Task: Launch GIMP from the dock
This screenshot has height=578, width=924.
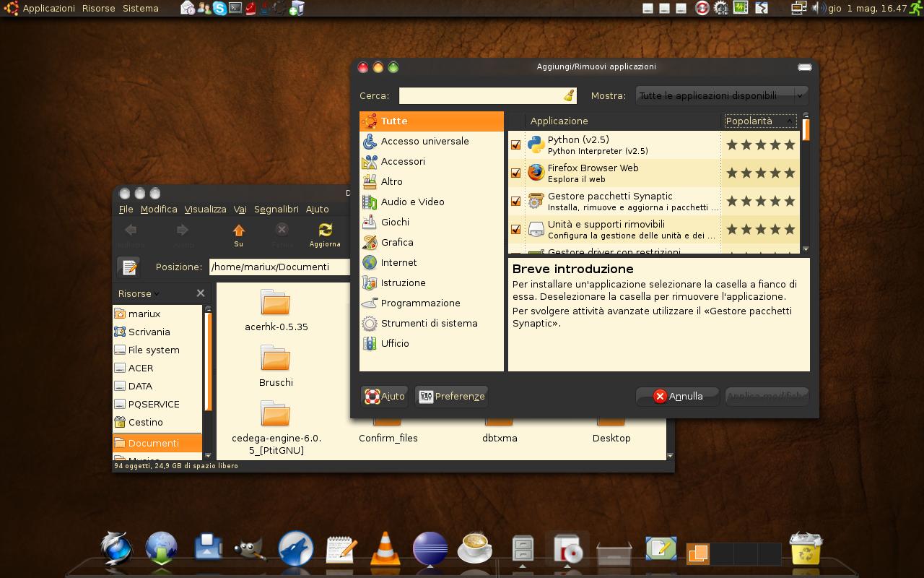Action: tap(250, 550)
